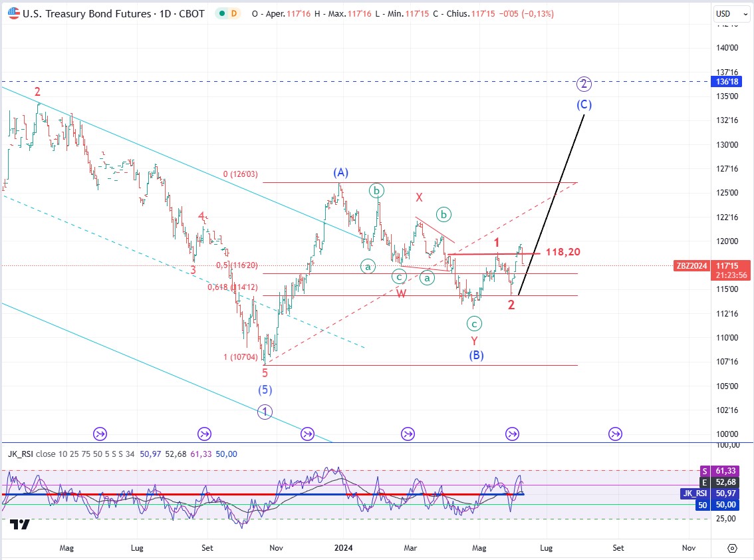Click the 136'18 blue price label
Screen dimensions: 754x560
(727, 82)
